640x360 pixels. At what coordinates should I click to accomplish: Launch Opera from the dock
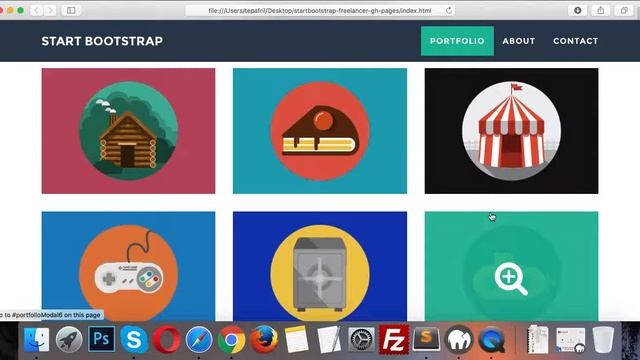[x=167, y=339]
